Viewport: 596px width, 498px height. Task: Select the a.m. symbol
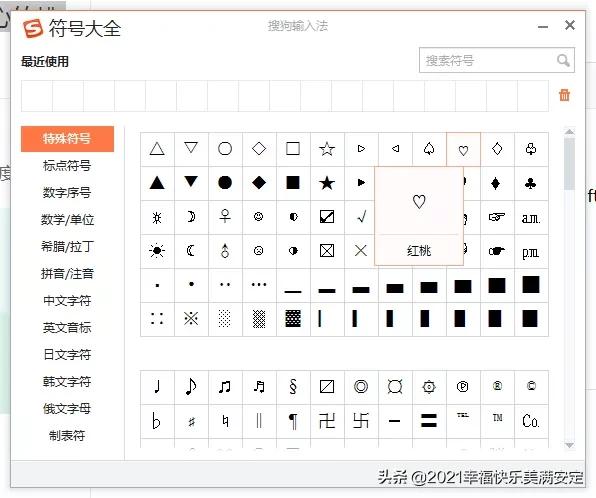pyautogui.click(x=531, y=218)
